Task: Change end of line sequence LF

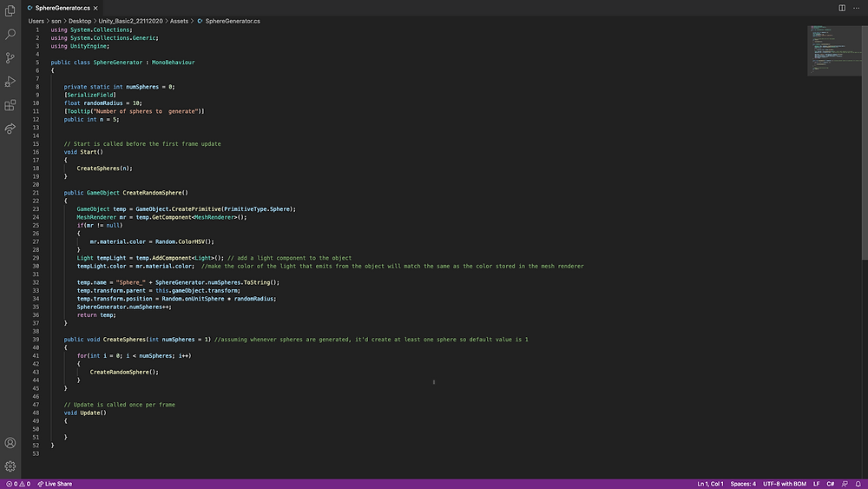Action: click(x=816, y=484)
